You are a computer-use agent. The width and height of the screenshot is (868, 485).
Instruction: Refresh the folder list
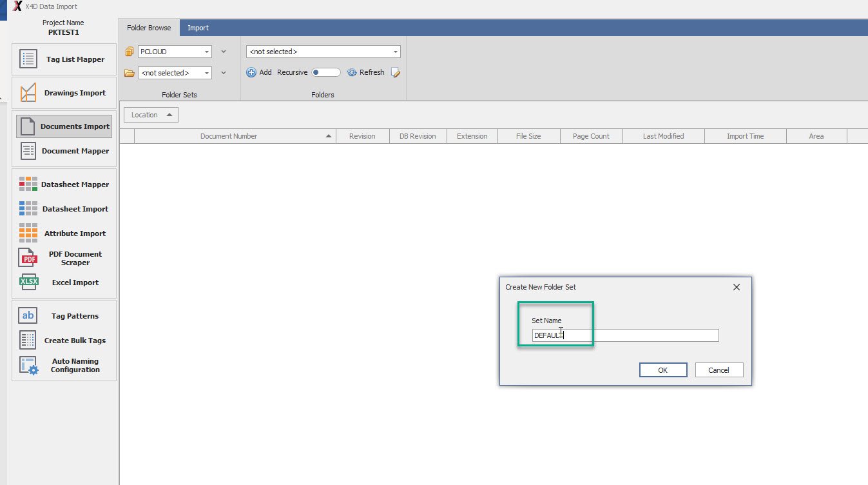point(365,73)
